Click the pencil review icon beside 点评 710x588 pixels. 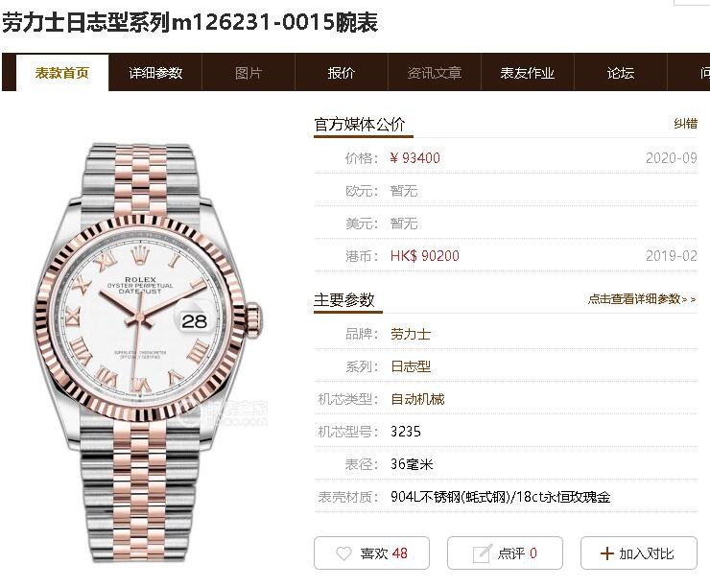(482, 553)
